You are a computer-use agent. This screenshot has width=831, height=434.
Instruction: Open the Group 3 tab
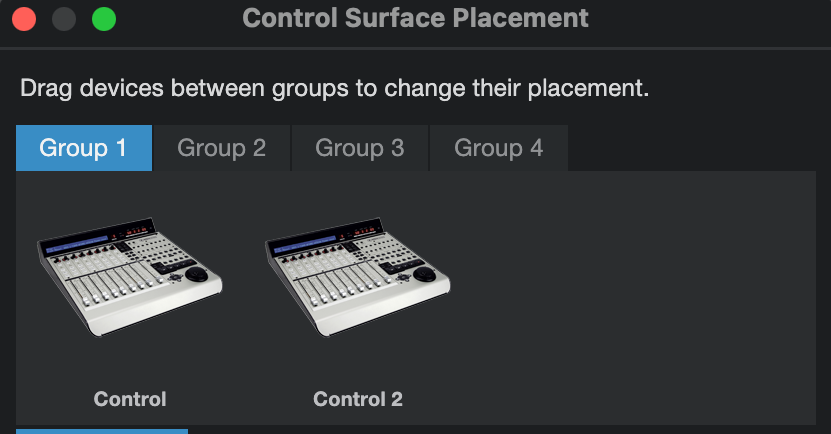coord(359,149)
